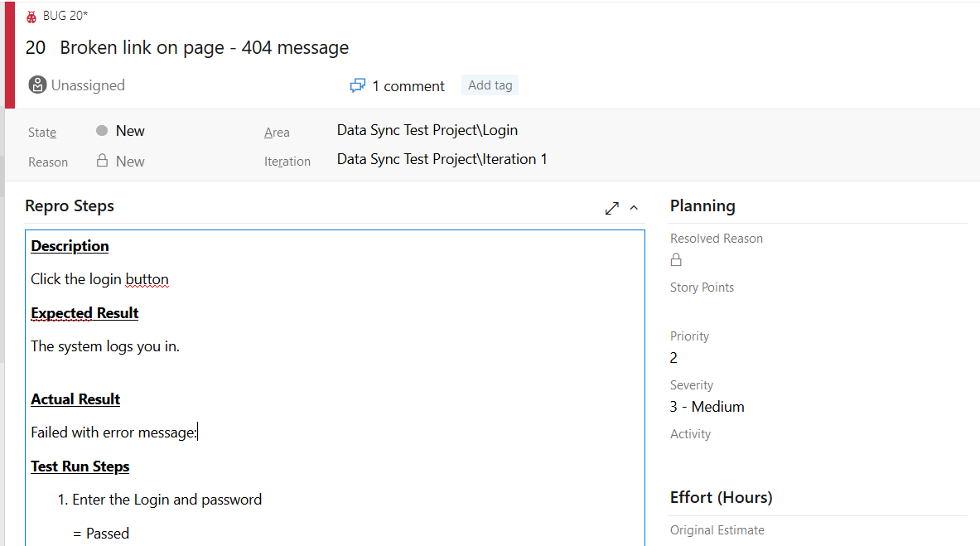
Task: Click the bug title text field
Action: tap(204, 48)
